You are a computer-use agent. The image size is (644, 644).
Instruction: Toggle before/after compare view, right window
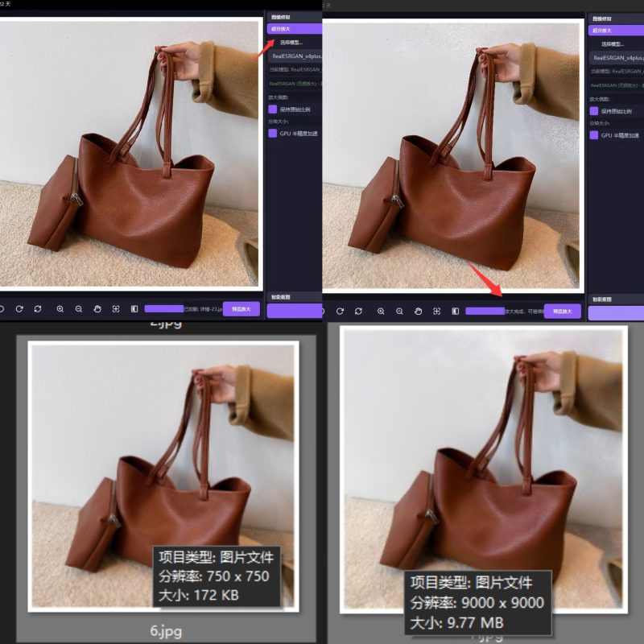pyautogui.click(x=455, y=312)
